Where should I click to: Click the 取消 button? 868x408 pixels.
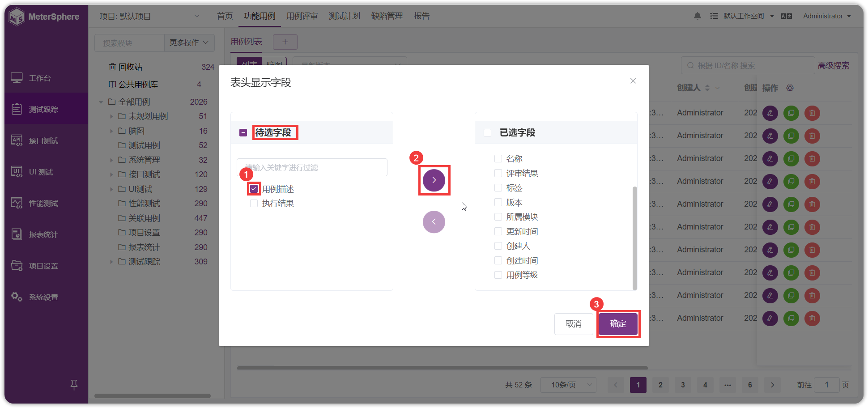(574, 323)
